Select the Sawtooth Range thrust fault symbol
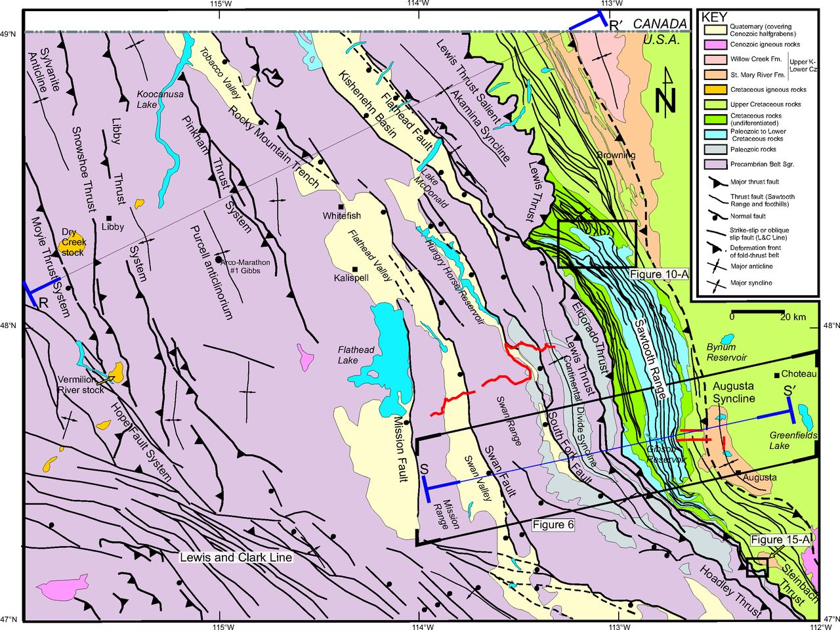The height and width of the screenshot is (630, 840). [x=719, y=199]
